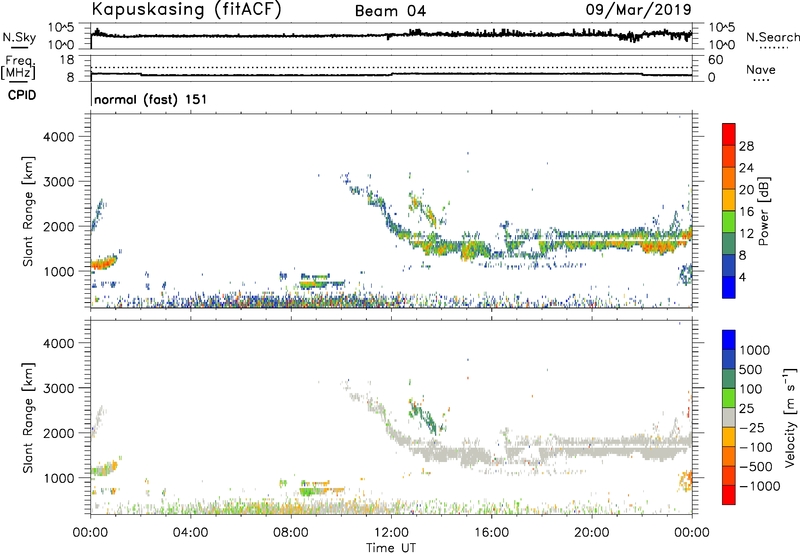Click the Freq. [MHz] axis label

pos(18,68)
